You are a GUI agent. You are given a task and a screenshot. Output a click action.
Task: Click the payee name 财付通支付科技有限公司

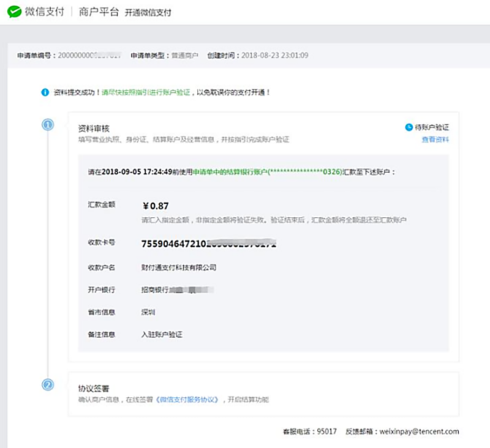(179, 267)
